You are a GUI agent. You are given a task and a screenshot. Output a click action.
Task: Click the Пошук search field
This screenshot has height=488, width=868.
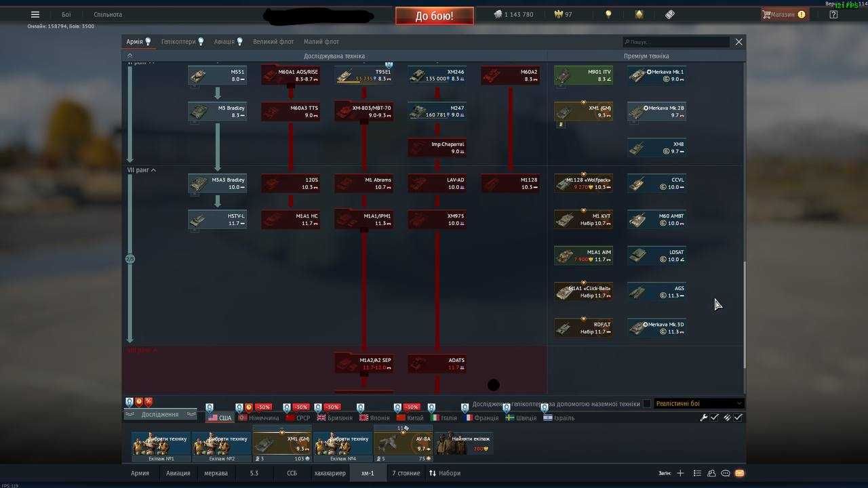coord(676,41)
